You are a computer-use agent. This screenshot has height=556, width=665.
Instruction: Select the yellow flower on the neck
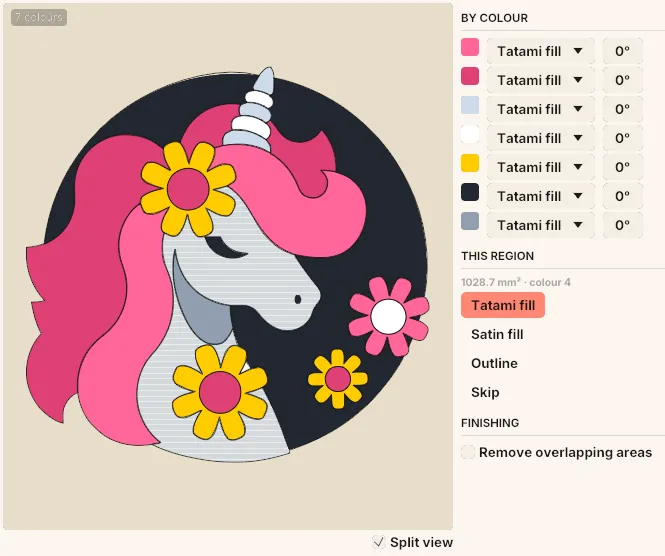coord(220,392)
